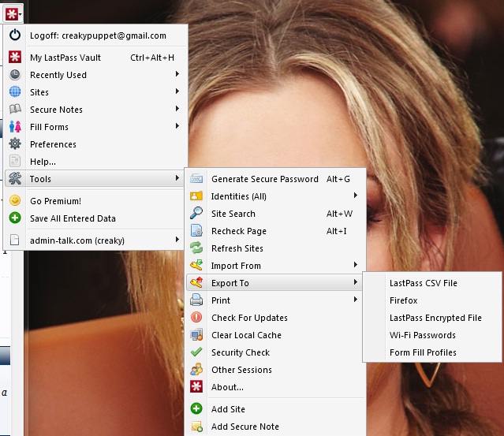Image resolution: width=504 pixels, height=436 pixels.
Task: Click the Print printer icon
Action: [x=196, y=300]
